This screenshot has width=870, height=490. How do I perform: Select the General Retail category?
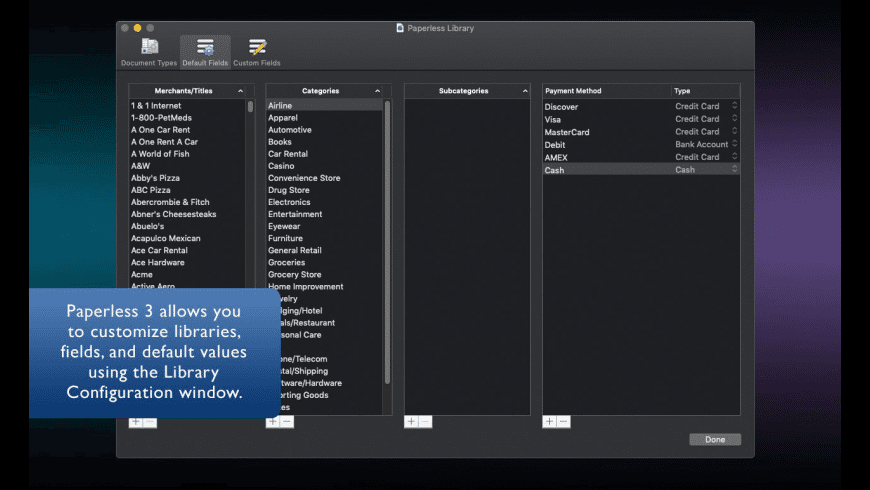324,250
